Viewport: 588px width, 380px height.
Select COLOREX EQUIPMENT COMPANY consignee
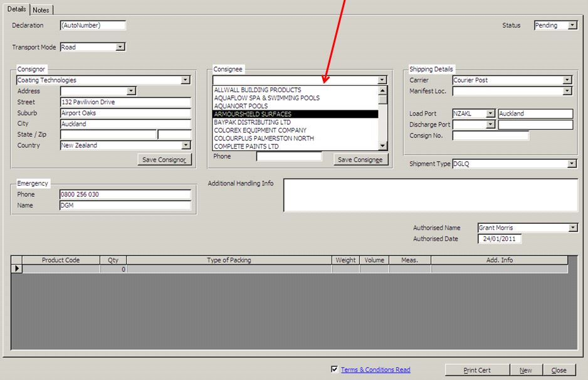pos(295,130)
